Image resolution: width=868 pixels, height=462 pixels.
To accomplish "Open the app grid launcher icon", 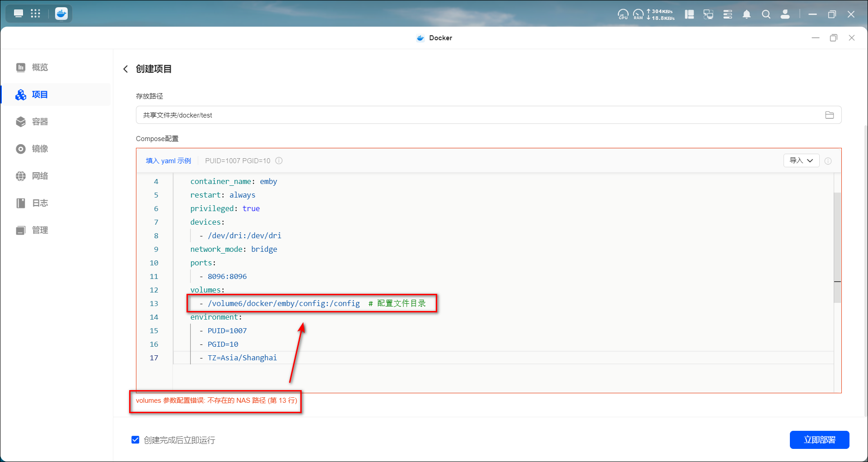I will click(x=36, y=14).
